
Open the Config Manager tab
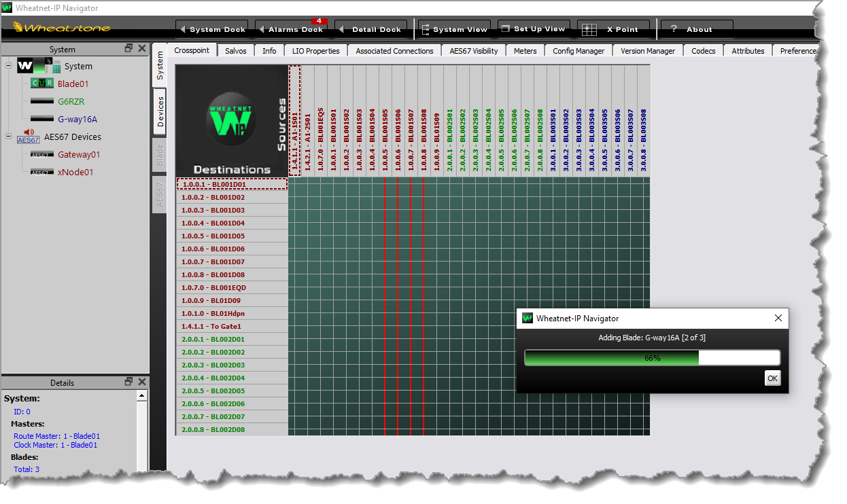click(x=578, y=51)
